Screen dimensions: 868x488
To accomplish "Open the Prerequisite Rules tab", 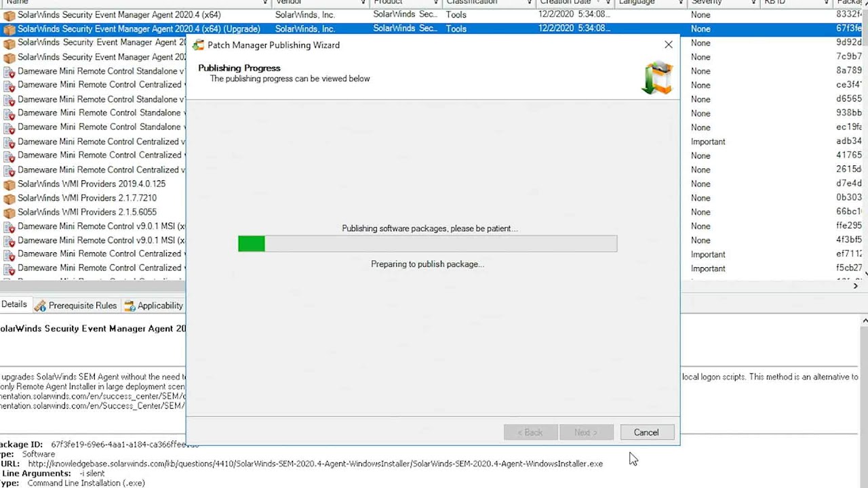I will pyautogui.click(x=76, y=306).
